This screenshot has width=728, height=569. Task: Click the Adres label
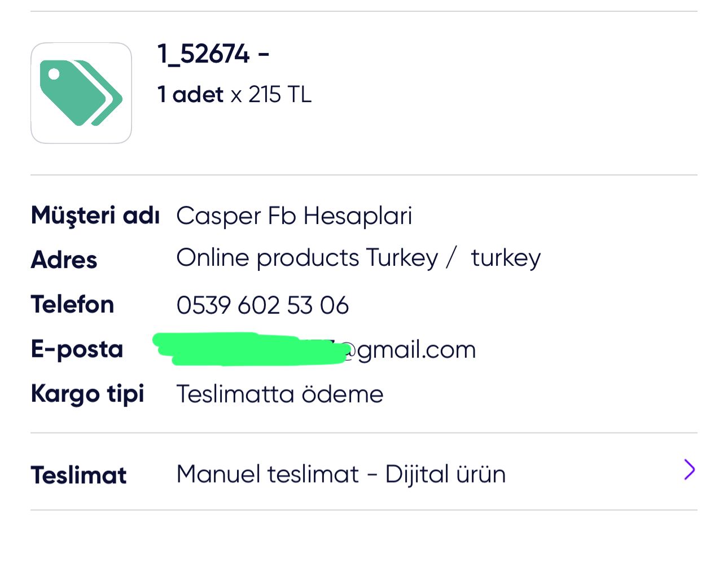(64, 260)
